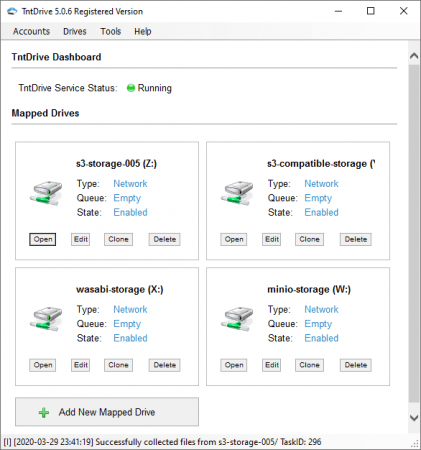
Task: Click the TntDrive Service Status label
Action: click(x=68, y=88)
